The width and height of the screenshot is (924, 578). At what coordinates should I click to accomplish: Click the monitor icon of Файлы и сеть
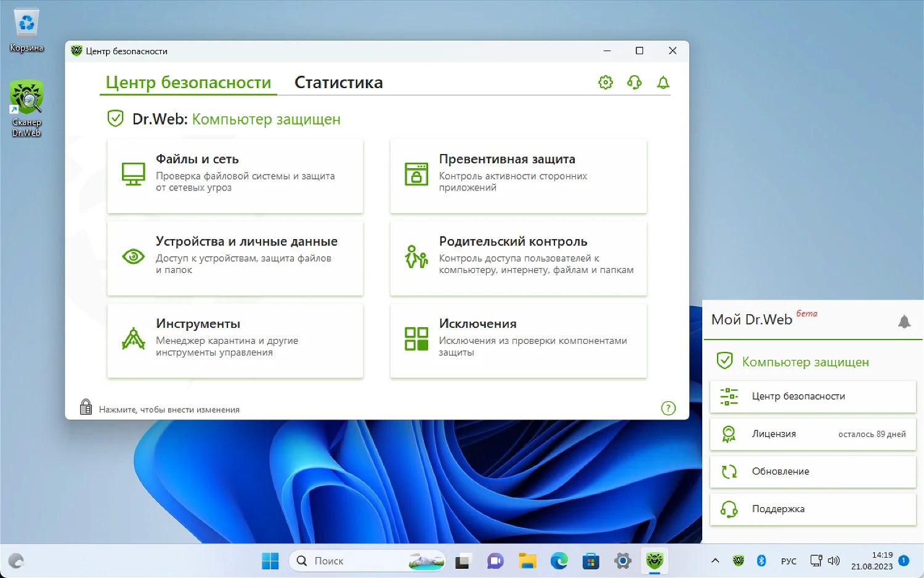[133, 174]
